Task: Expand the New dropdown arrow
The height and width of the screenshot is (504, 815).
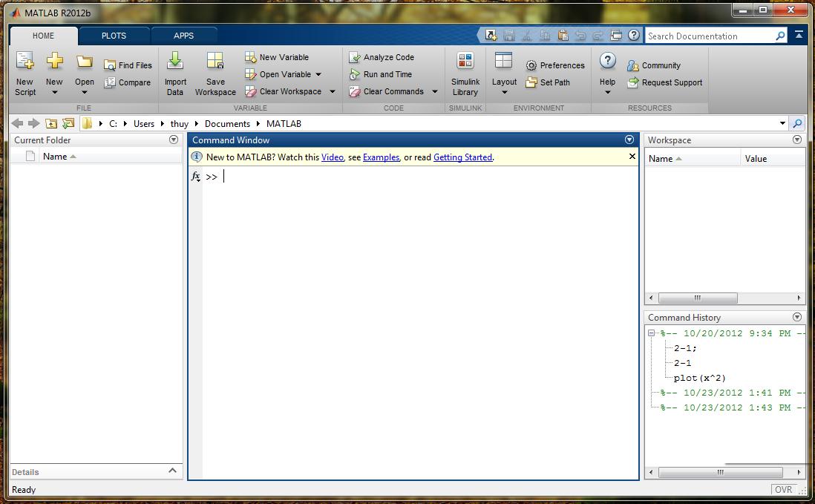Action: tap(55, 93)
